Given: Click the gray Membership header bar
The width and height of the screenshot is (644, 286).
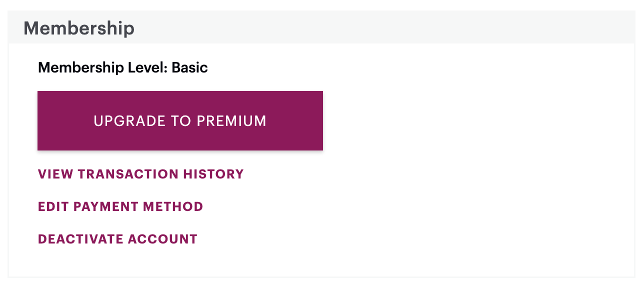Looking at the screenshot, I should click(321, 27).
